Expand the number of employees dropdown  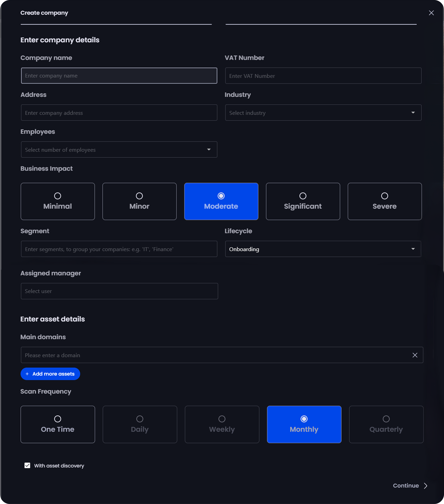[x=119, y=150]
